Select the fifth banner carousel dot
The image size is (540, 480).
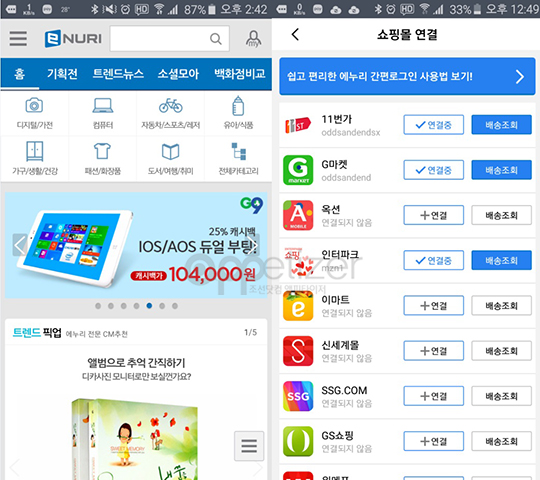[x=149, y=305]
